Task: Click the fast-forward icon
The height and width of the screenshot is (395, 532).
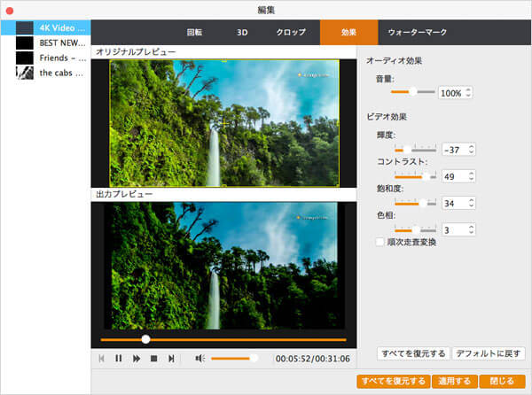Action: (137, 359)
